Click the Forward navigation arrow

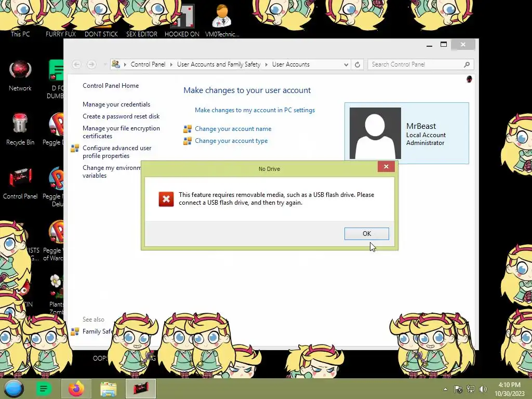(91, 64)
